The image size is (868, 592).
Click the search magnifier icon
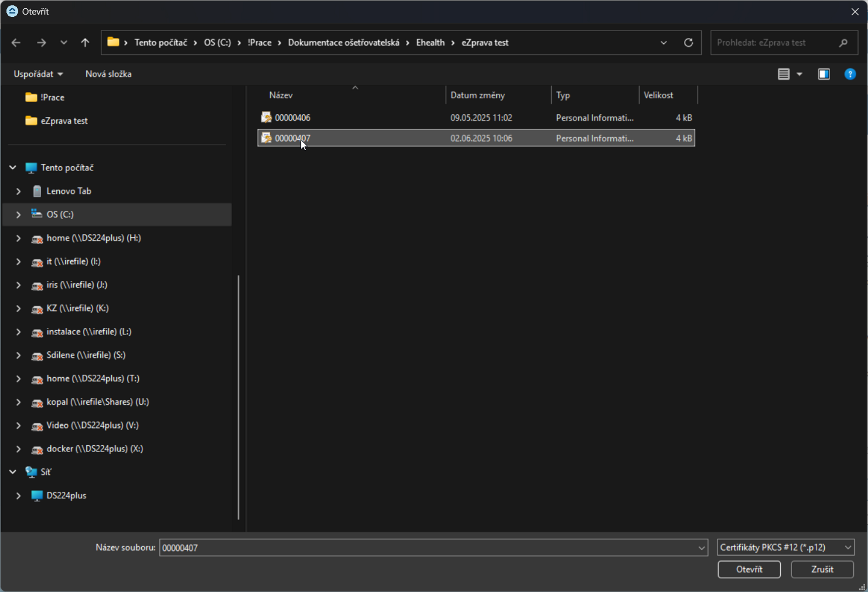point(843,43)
